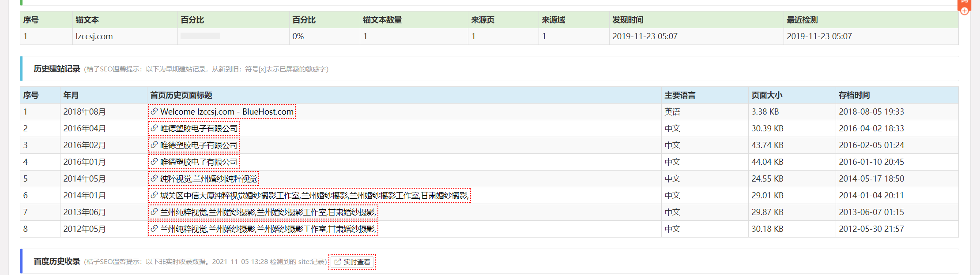The width and height of the screenshot is (980, 275).
Task: Click link icon beside Welcome lzccsj.com title
Action: point(154,111)
